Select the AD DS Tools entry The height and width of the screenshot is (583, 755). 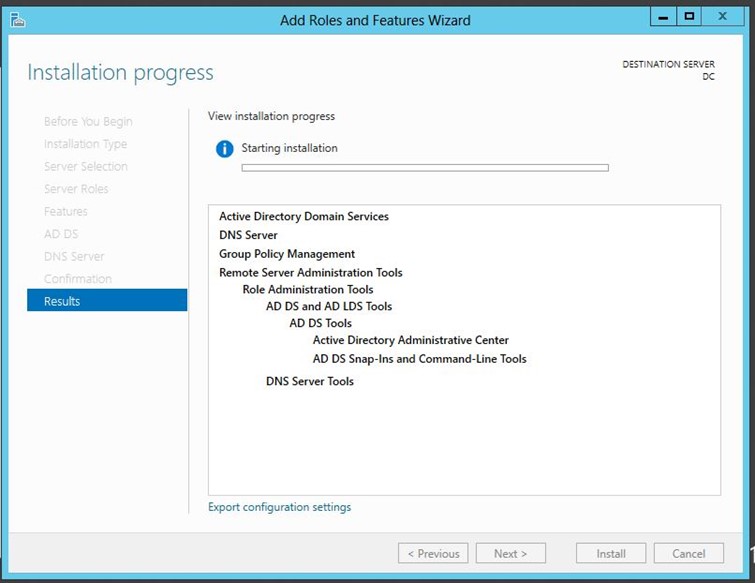pos(321,323)
